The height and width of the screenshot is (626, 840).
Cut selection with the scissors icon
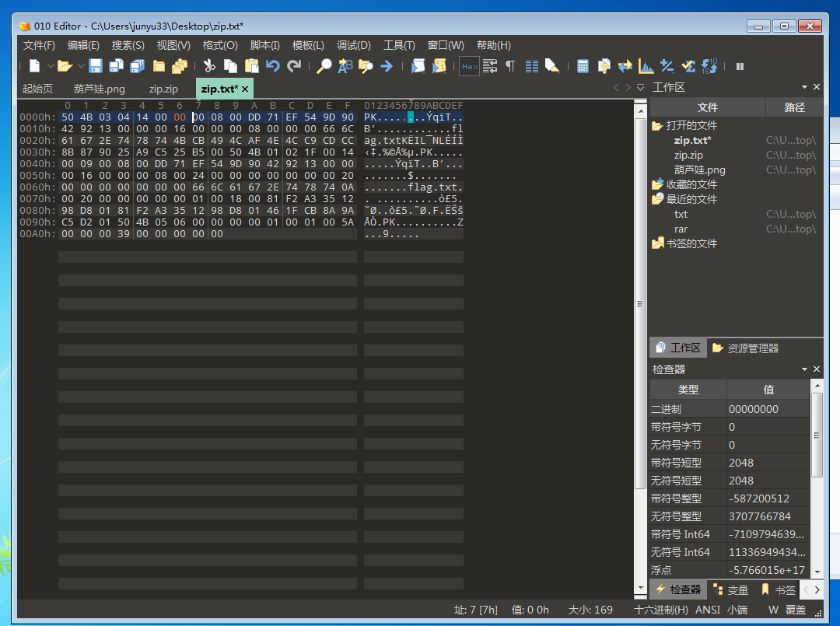point(209,66)
